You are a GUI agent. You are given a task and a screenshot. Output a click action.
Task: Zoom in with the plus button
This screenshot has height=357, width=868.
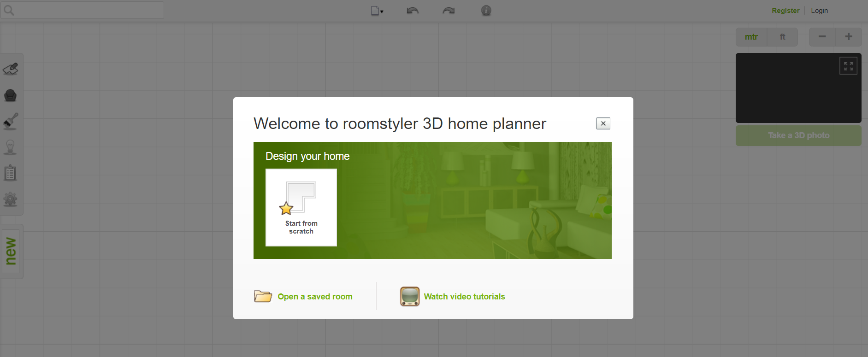(x=849, y=37)
